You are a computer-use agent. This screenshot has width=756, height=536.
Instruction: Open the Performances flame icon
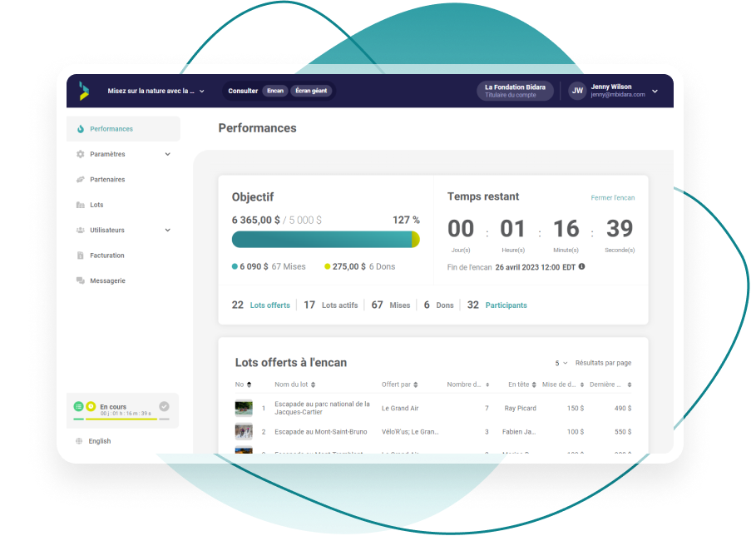click(81, 129)
